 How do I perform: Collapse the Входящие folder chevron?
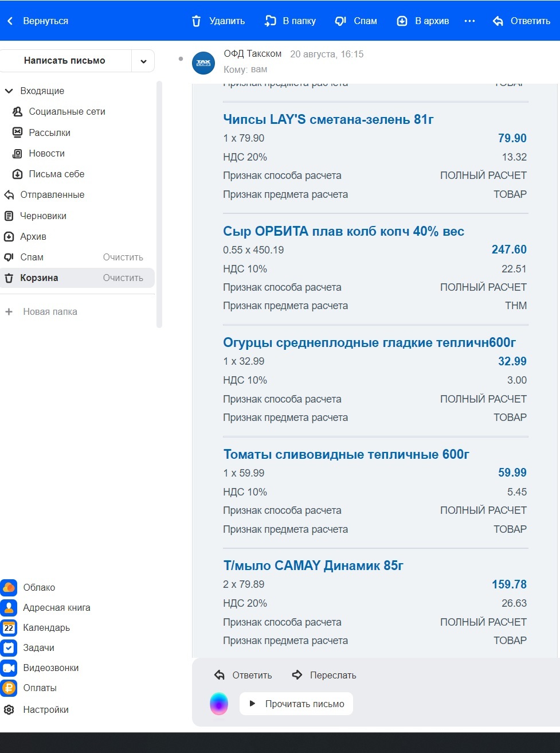pos(9,91)
